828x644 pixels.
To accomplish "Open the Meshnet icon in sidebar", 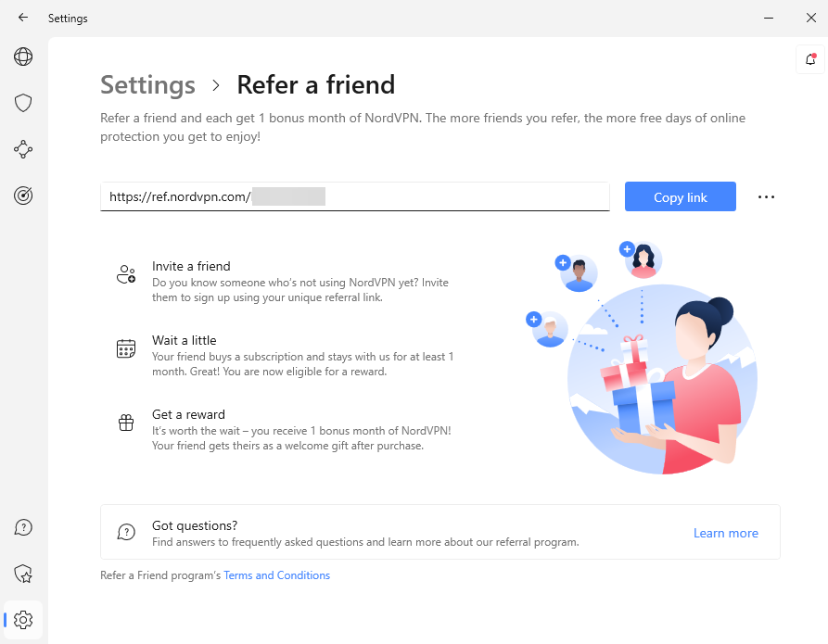I will coord(23,149).
